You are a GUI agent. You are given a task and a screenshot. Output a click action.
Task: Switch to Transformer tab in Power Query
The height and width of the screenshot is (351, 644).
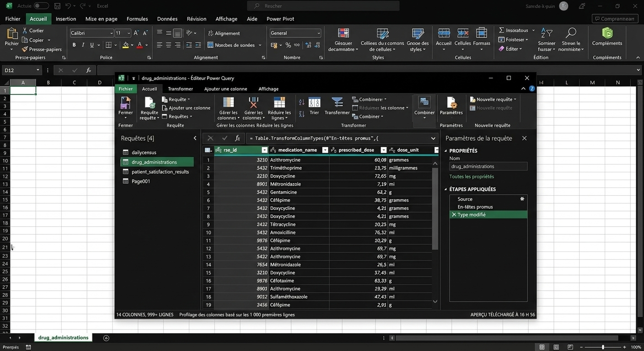pyautogui.click(x=180, y=89)
